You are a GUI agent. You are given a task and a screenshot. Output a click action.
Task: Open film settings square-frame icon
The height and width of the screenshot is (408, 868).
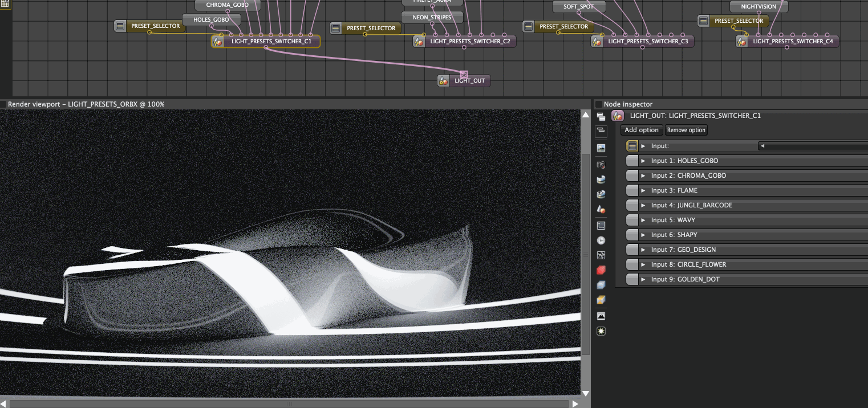click(x=601, y=226)
